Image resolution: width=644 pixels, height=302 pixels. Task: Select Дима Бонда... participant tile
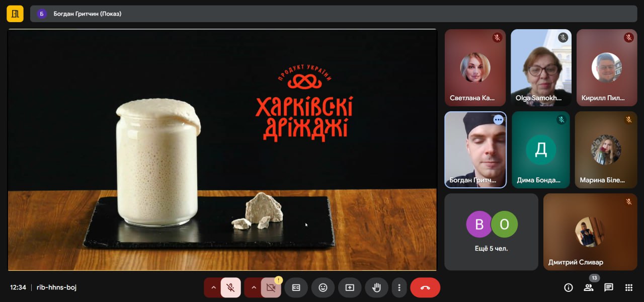tap(541, 150)
